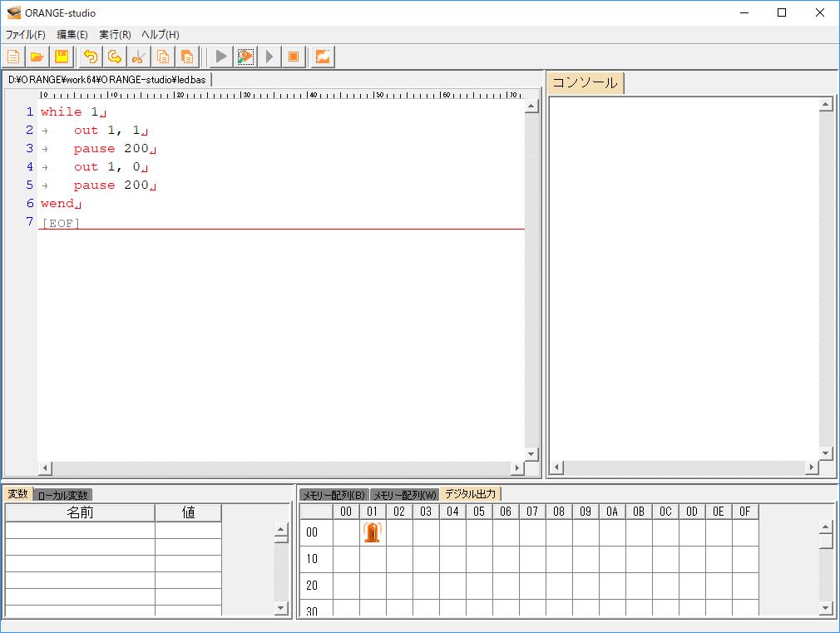This screenshot has width=840, height=633.
Task: Click the "out 1, 0" code line
Action: tap(111, 166)
